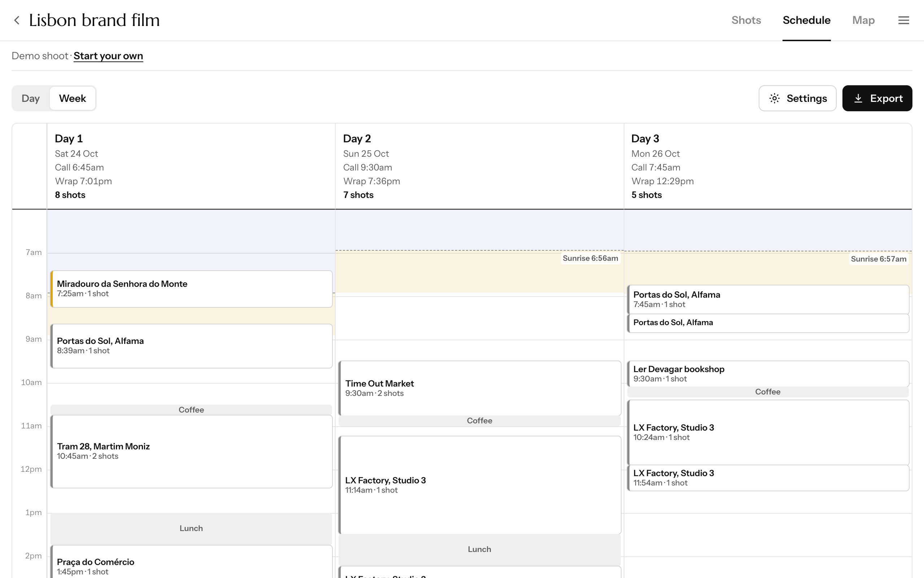Open Day 3 Portas do Sol 7:45am block
The width and height of the screenshot is (924, 578).
pos(768,299)
